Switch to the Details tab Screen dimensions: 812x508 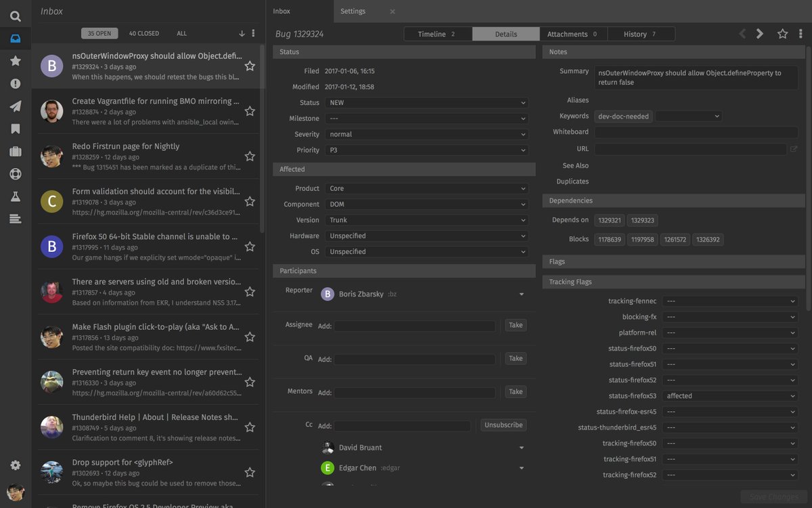pyautogui.click(x=505, y=34)
